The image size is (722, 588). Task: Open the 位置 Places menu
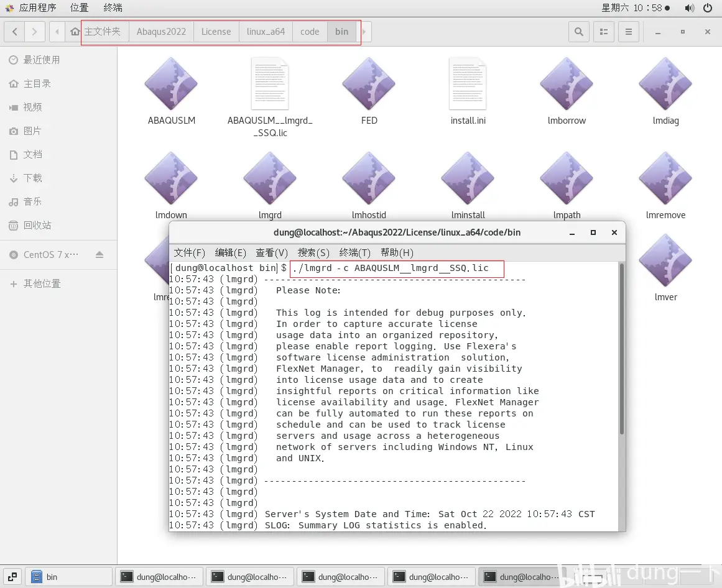tap(79, 8)
